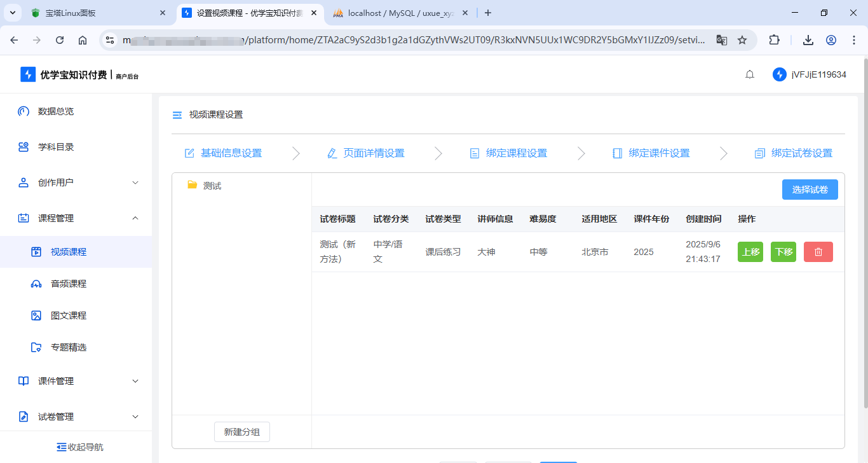Click the notification bell icon
Image resolution: width=868 pixels, height=463 pixels.
tap(750, 74)
